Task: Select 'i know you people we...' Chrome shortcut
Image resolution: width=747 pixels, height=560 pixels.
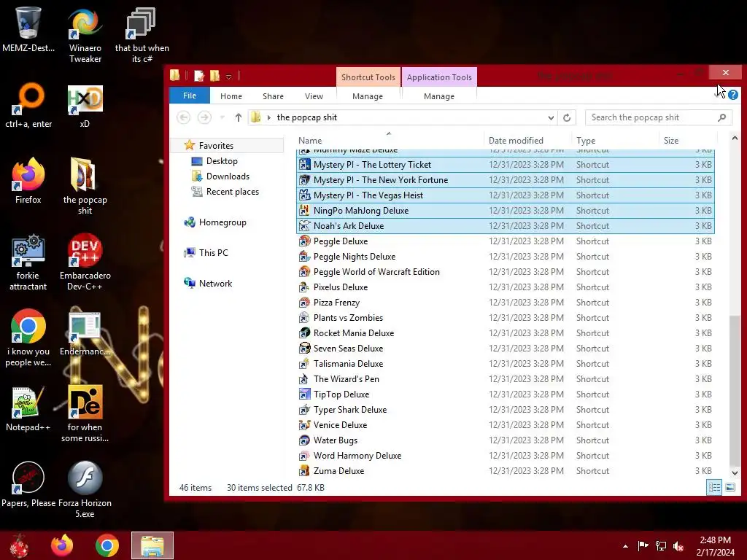Action: [28, 338]
